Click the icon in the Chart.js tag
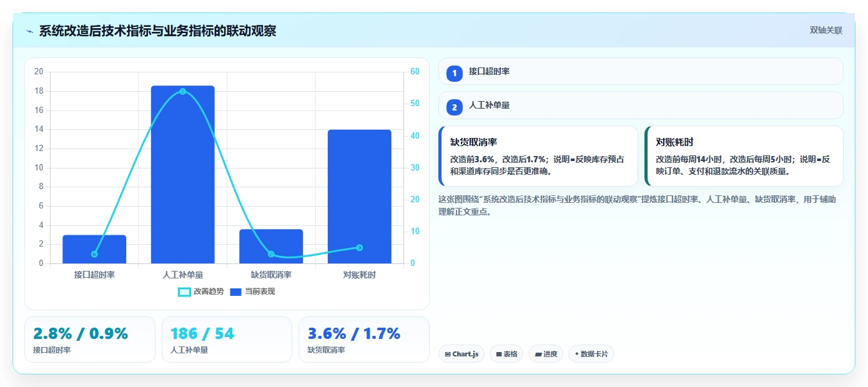This screenshot has height=387, width=868. tap(448, 354)
